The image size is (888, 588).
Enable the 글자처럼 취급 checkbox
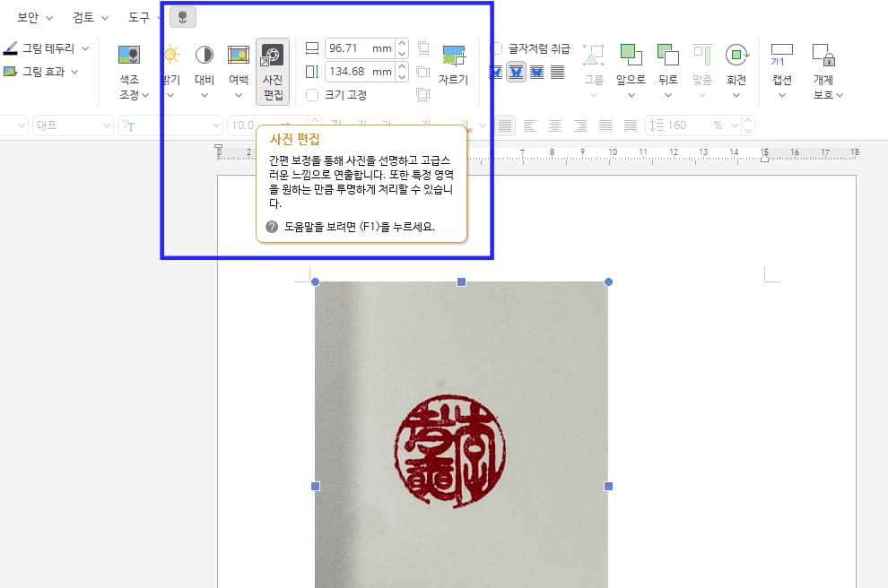coord(497,49)
